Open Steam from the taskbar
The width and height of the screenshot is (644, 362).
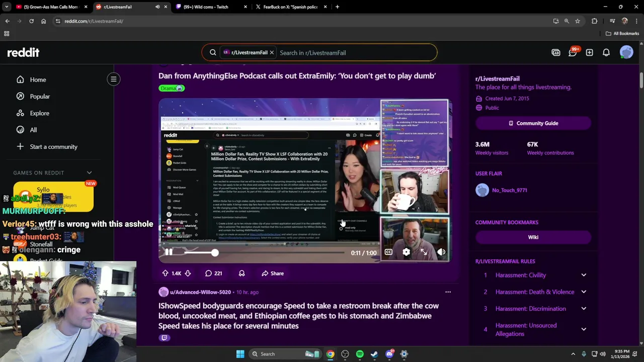[374, 354]
